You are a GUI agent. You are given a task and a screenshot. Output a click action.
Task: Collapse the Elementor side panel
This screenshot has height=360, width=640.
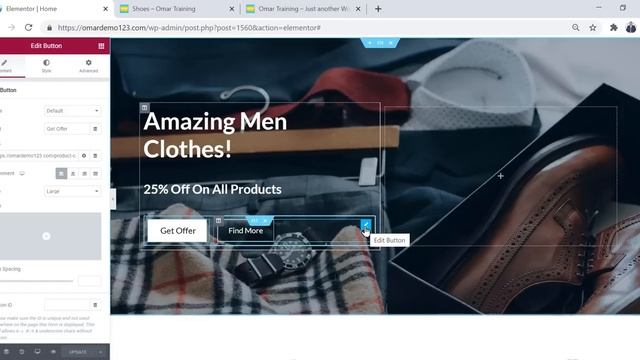[x=113, y=199]
